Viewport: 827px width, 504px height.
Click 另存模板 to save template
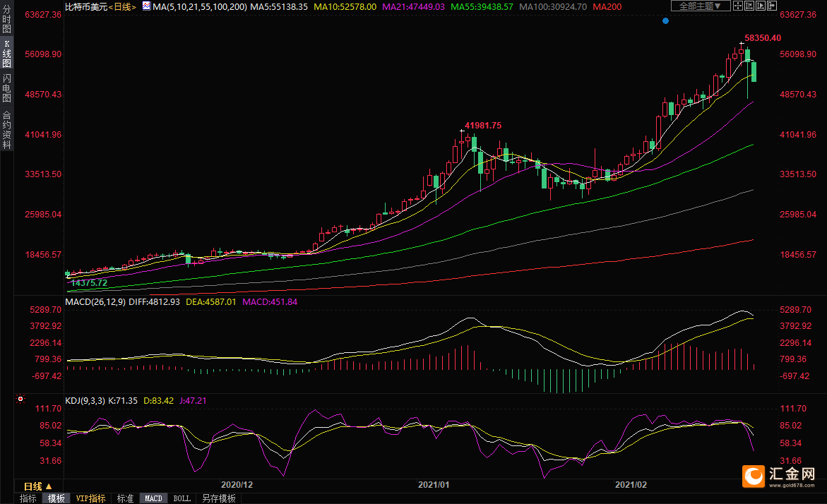click(x=219, y=498)
